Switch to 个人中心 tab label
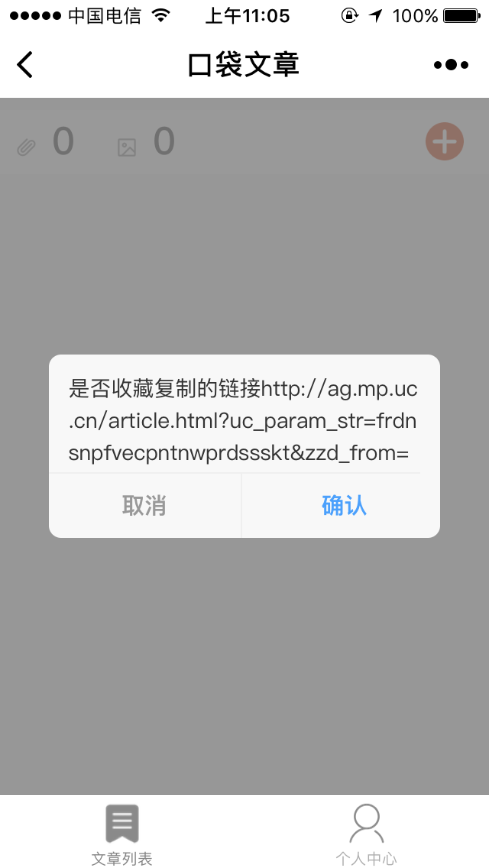Image resolution: width=489 pixels, height=868 pixels. click(x=366, y=859)
